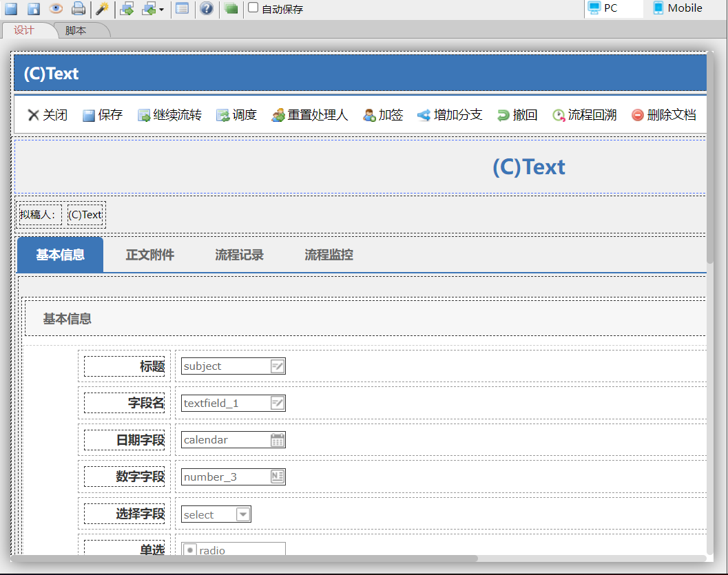Switch to the 脚本 tab
This screenshot has width=728, height=575.
click(75, 30)
